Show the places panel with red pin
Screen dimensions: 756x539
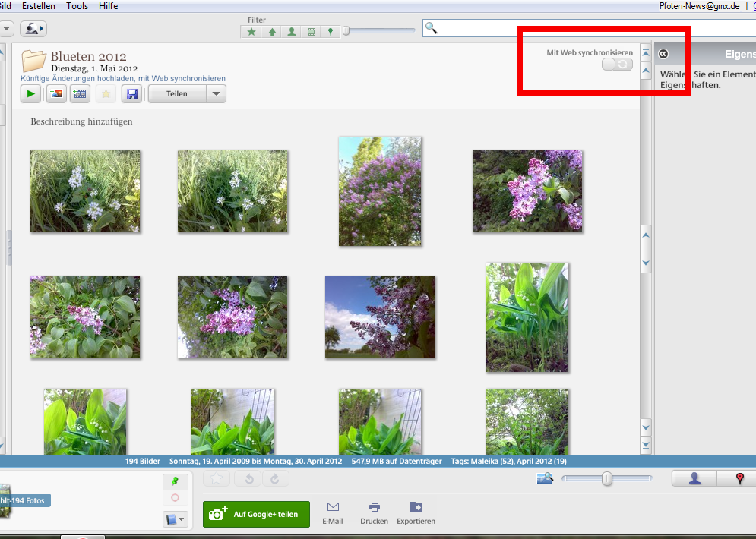[739, 478]
